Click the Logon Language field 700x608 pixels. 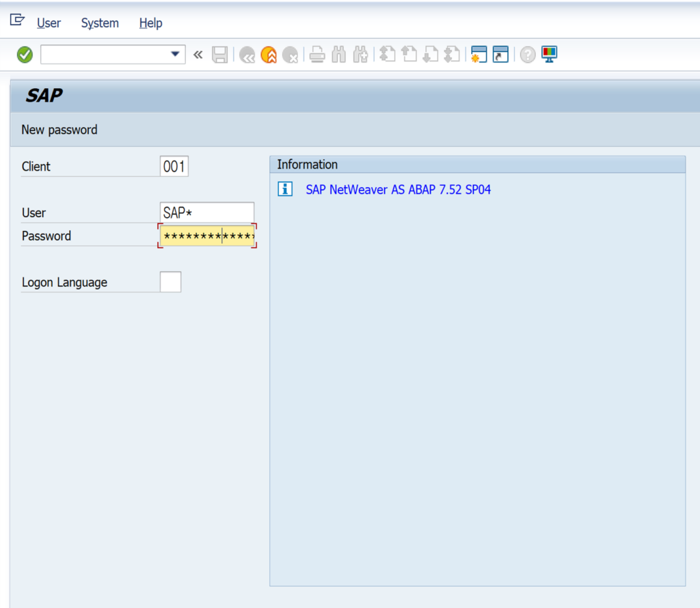point(170,282)
